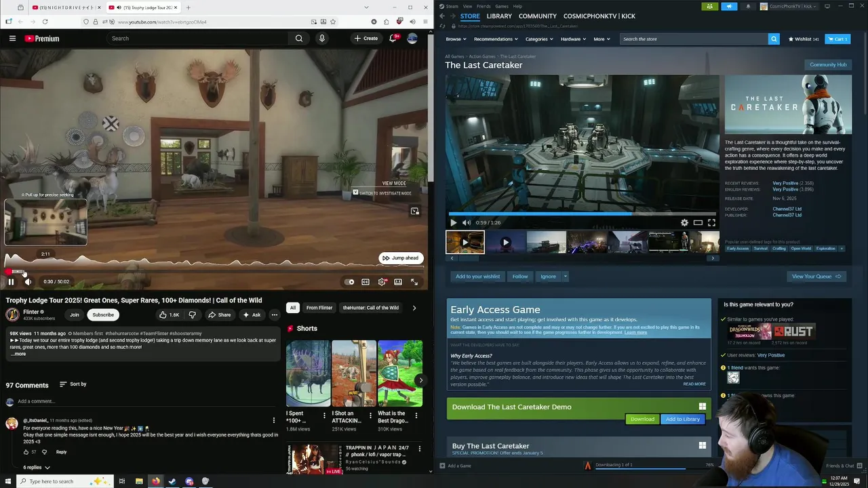The image size is (868, 488).
Task: Download The Last Caretaker Demo
Action: (x=642, y=419)
